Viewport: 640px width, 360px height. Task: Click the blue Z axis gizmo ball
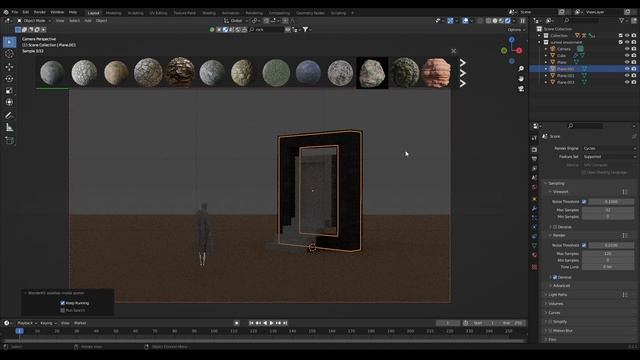click(x=511, y=40)
